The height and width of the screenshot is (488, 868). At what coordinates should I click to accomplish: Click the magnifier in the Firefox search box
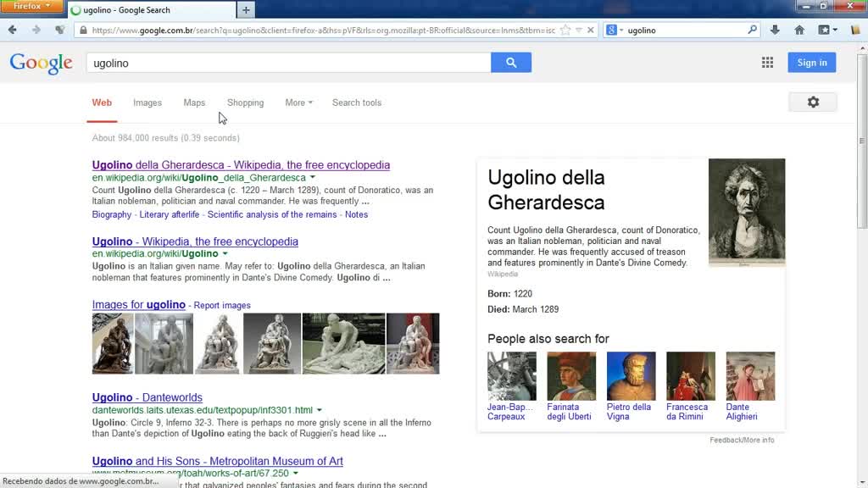pos(752,30)
